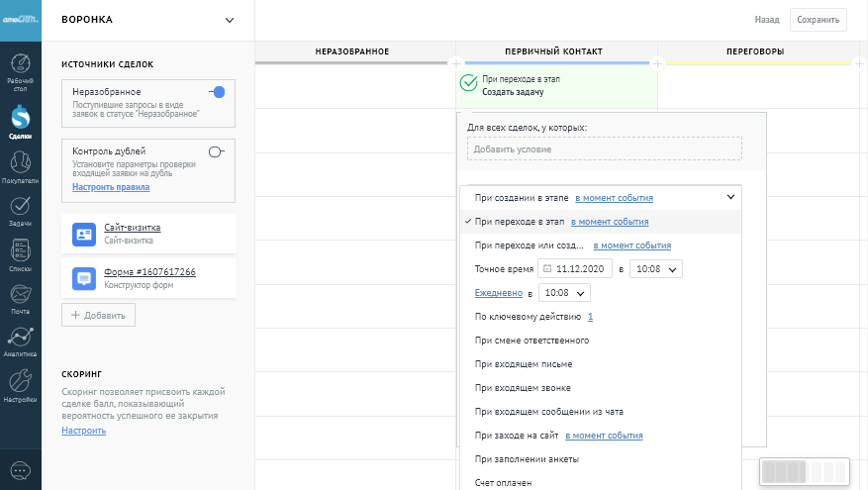Expand the Воронка dropdown chevron
The image size is (868, 490).
click(x=230, y=20)
